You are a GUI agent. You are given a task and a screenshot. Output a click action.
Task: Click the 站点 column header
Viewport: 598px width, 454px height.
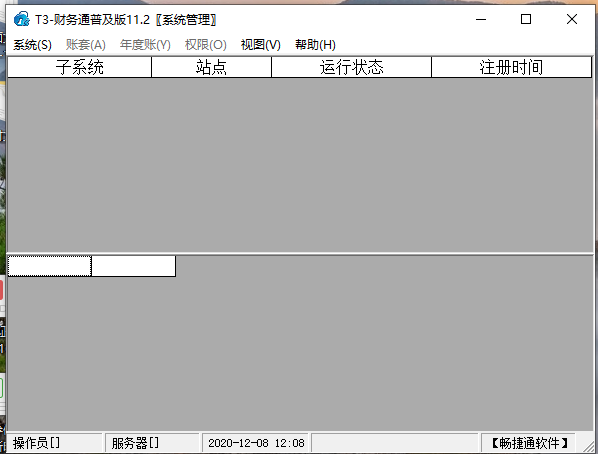(211, 67)
